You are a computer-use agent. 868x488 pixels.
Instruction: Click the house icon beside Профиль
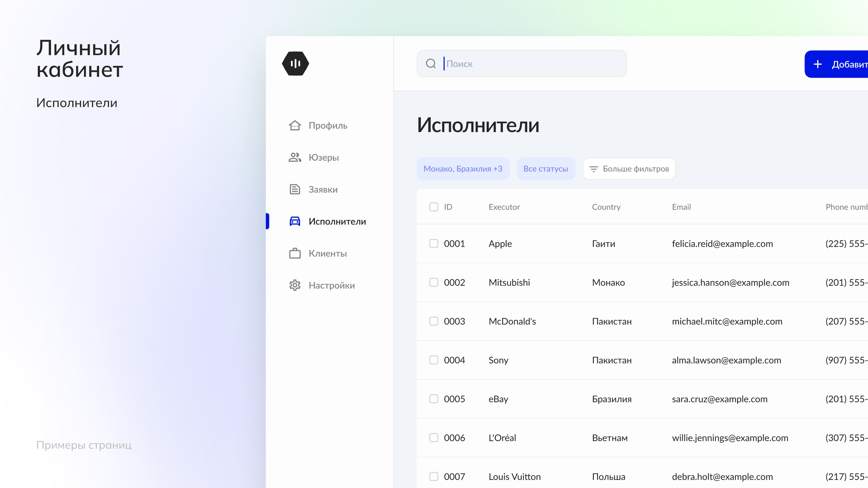click(x=295, y=125)
